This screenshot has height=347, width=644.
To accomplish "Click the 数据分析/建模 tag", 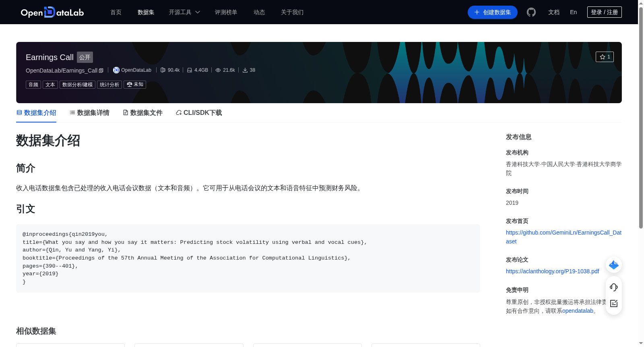I will click(77, 85).
